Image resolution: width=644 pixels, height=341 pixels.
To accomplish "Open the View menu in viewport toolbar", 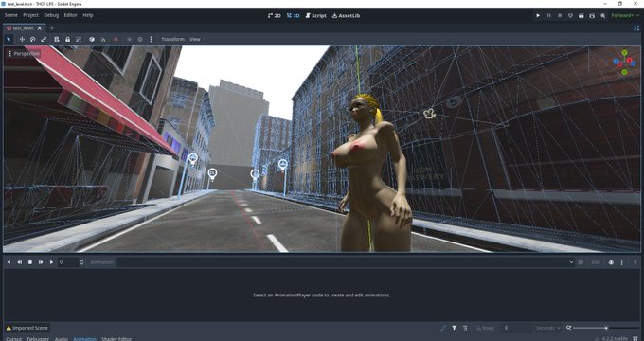I will (195, 39).
